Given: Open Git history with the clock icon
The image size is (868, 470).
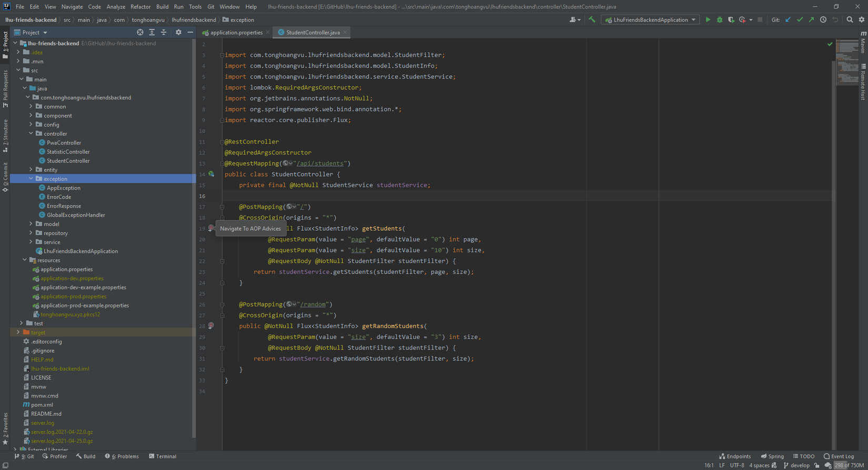Looking at the screenshot, I should (823, 20).
